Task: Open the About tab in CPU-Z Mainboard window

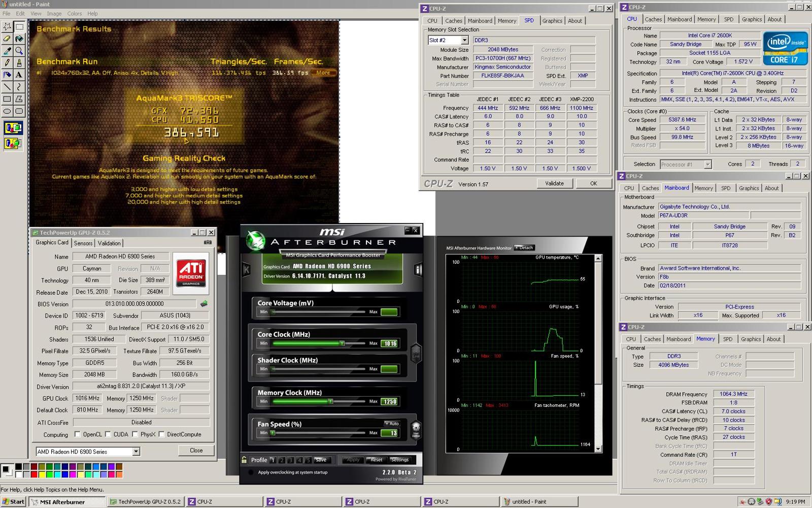Action: [772, 188]
